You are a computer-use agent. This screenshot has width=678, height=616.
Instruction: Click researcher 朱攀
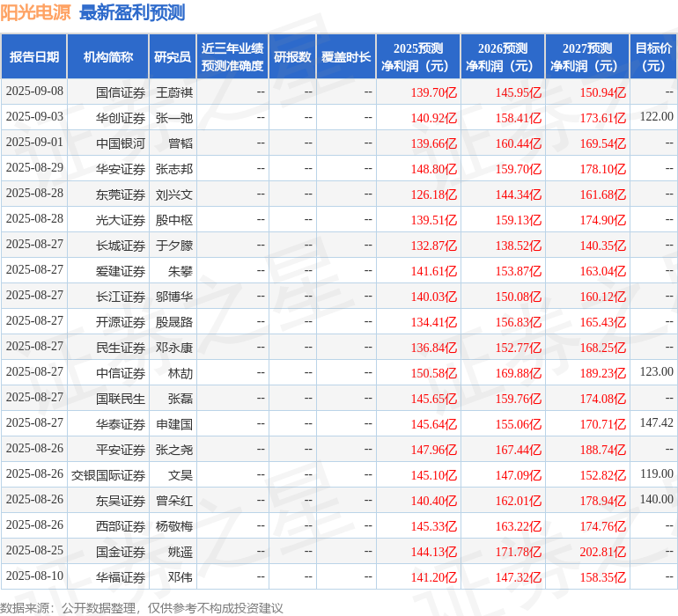tap(181, 271)
